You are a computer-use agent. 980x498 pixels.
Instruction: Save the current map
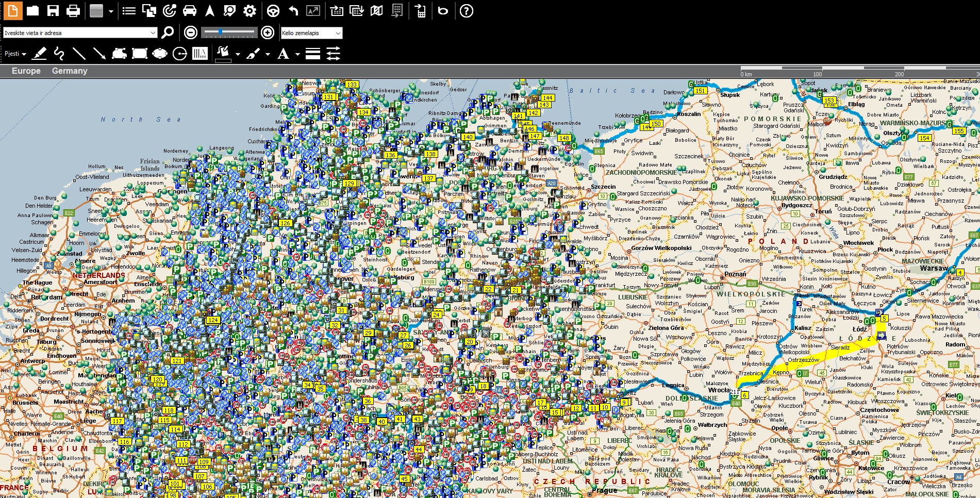pos(53,11)
